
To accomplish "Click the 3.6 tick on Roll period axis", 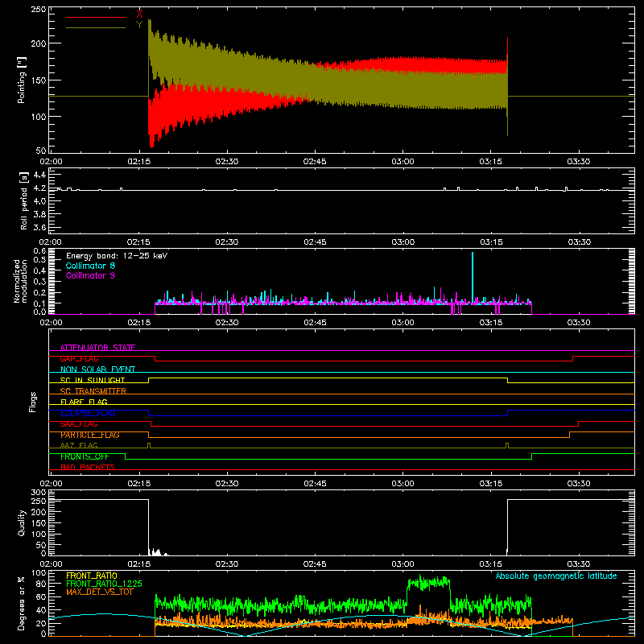I will 39,227.
